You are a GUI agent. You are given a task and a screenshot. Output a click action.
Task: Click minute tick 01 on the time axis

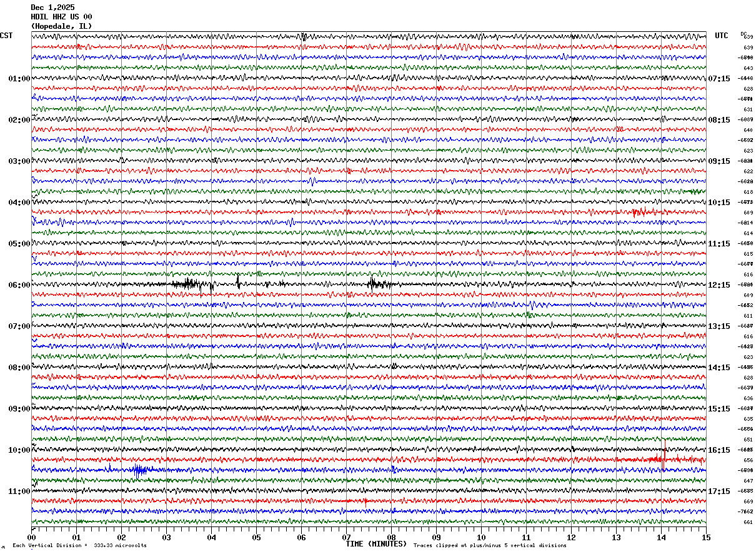pyautogui.click(x=77, y=536)
